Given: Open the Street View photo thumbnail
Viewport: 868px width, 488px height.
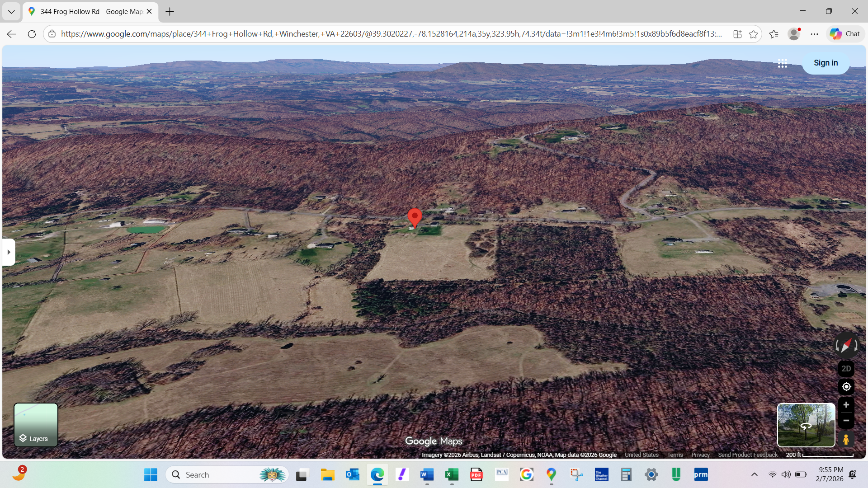Looking at the screenshot, I should click(806, 425).
